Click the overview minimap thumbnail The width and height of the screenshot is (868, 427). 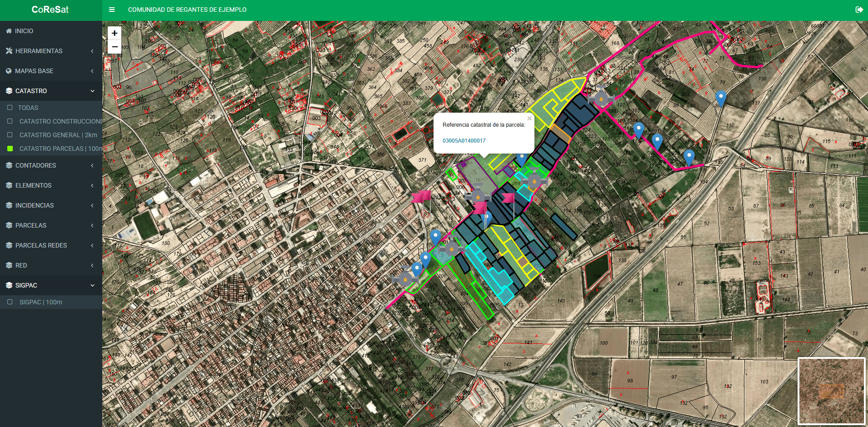point(831,391)
